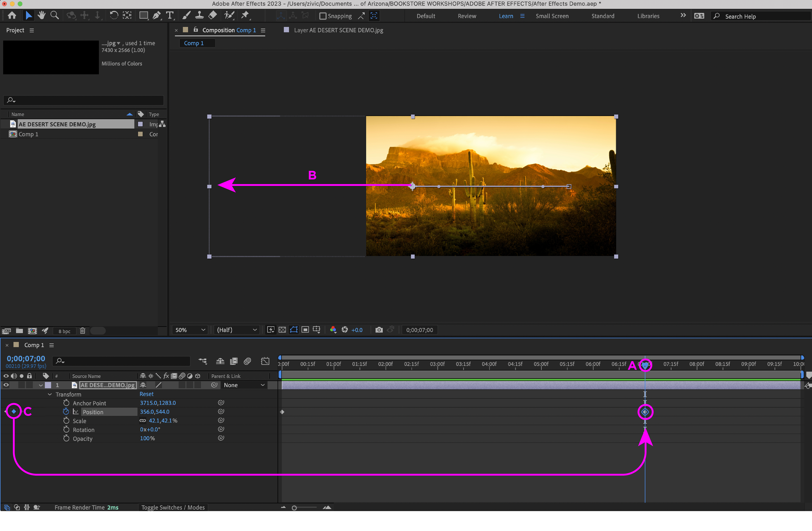Click Toggle Switches / Modes button
This screenshot has width=812, height=531.
pyautogui.click(x=173, y=507)
